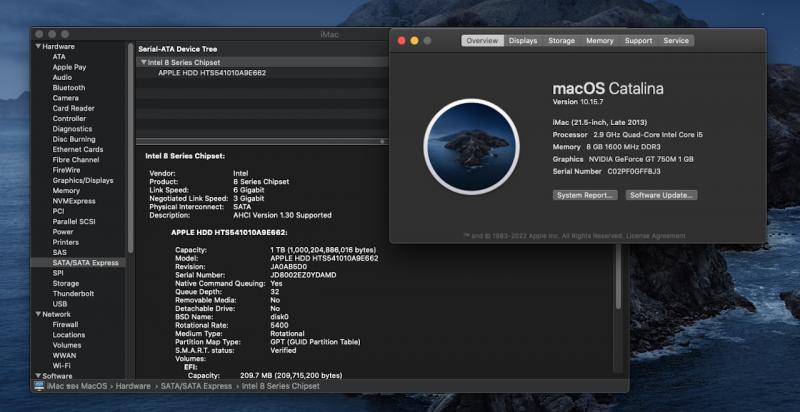Close the About This Mac window

(402, 41)
